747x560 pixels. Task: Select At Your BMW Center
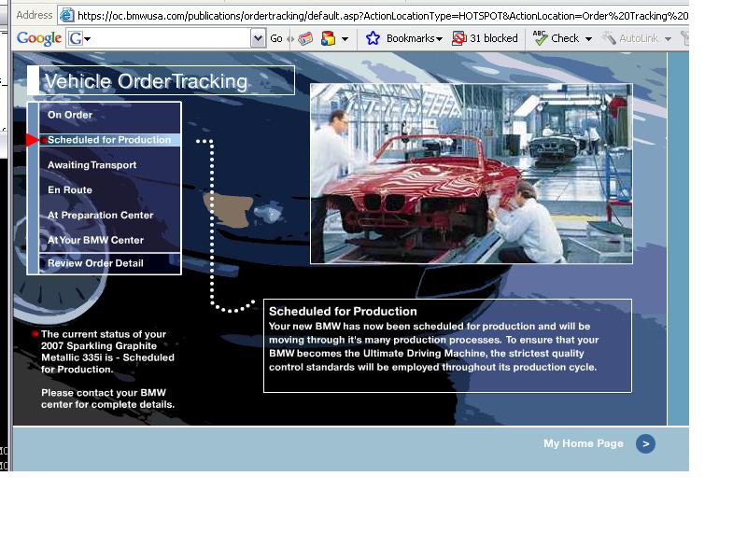95,241
